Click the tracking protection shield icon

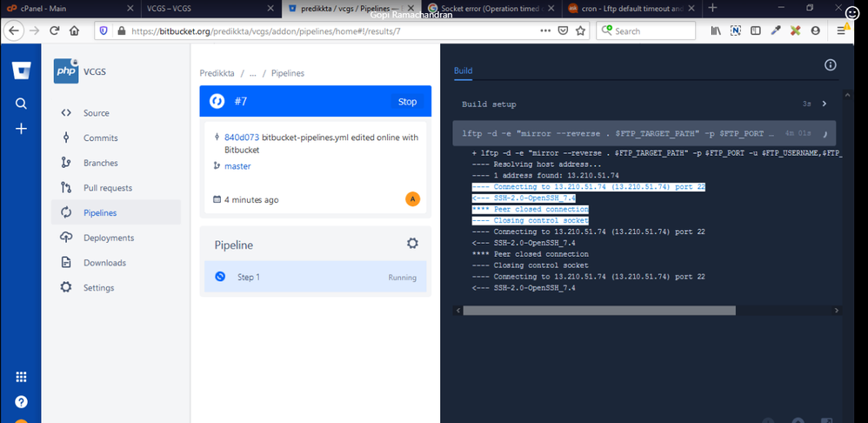coord(103,31)
